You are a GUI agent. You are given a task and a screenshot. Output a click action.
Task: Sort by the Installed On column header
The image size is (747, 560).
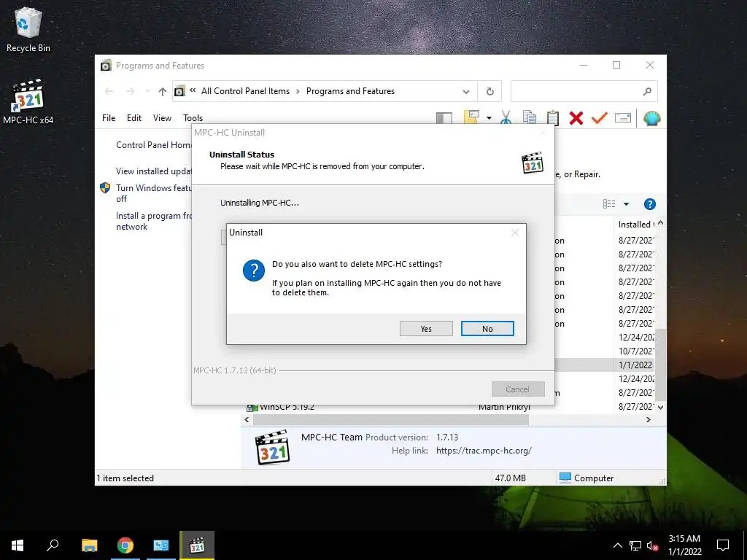pyautogui.click(x=635, y=225)
